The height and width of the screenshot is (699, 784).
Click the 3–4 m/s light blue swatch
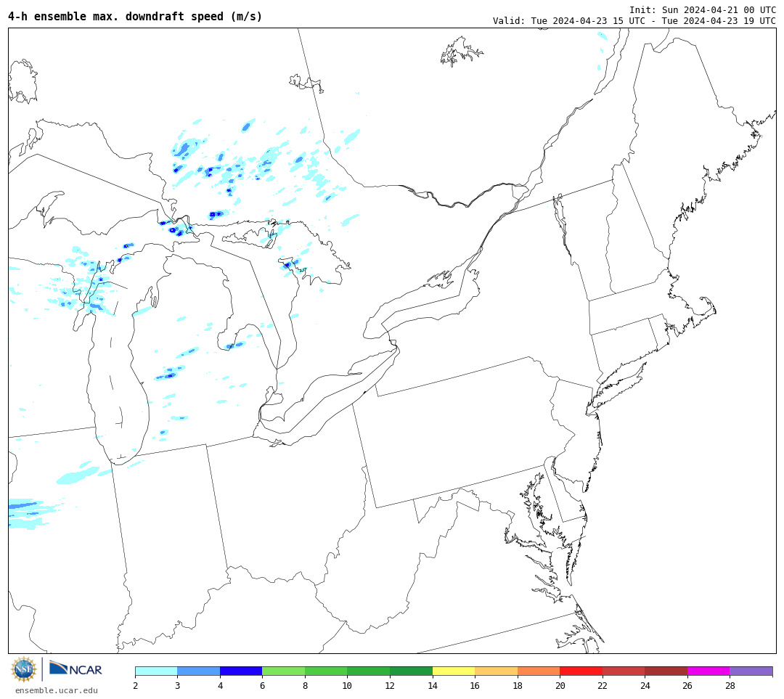coord(198,671)
